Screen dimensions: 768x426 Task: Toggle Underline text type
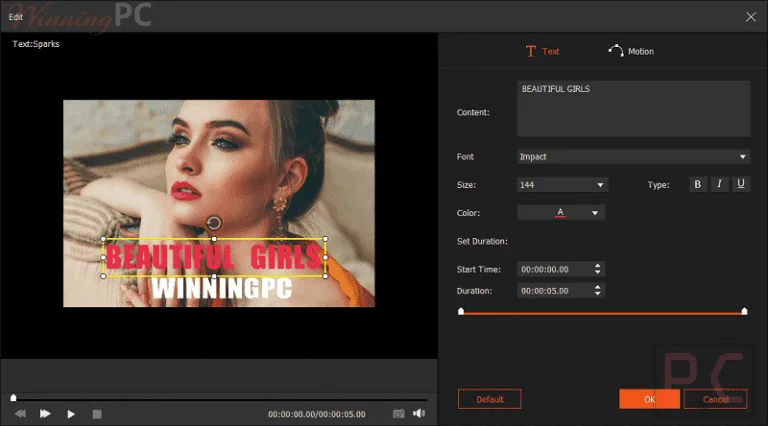click(741, 184)
